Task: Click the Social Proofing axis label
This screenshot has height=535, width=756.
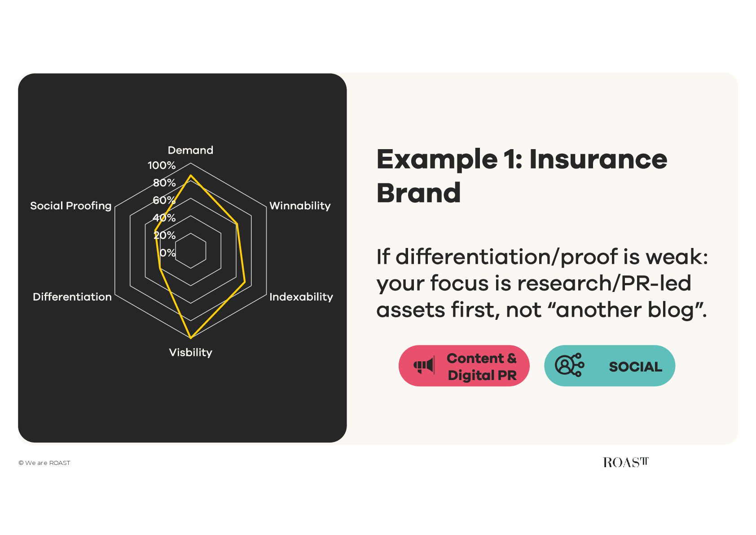Action: (x=71, y=206)
